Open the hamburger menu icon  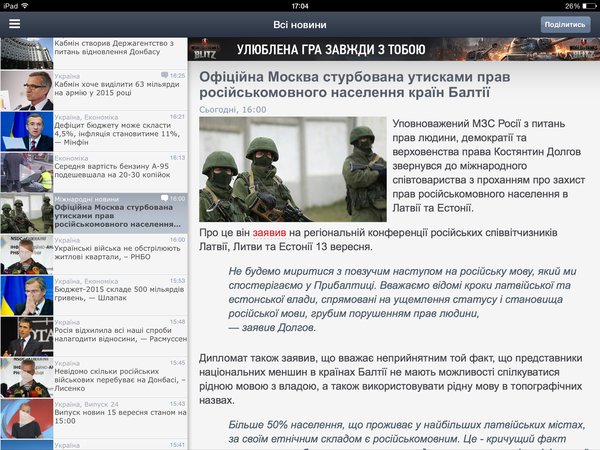(15, 23)
